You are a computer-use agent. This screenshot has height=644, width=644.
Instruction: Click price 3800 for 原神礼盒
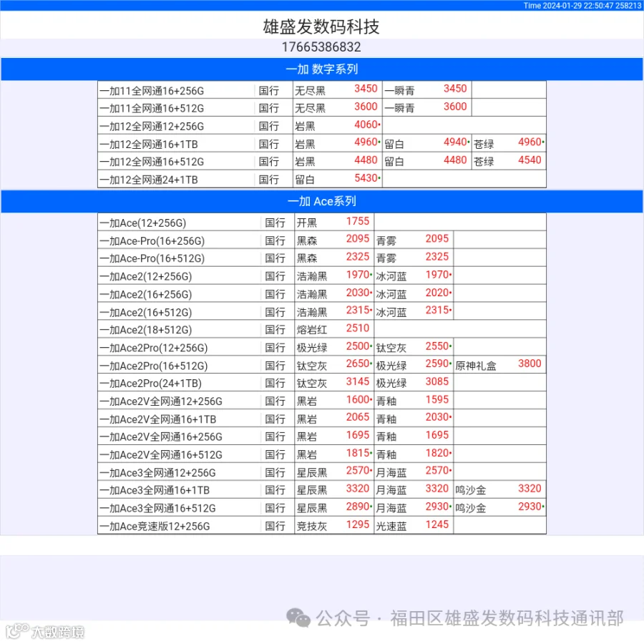[x=530, y=364]
